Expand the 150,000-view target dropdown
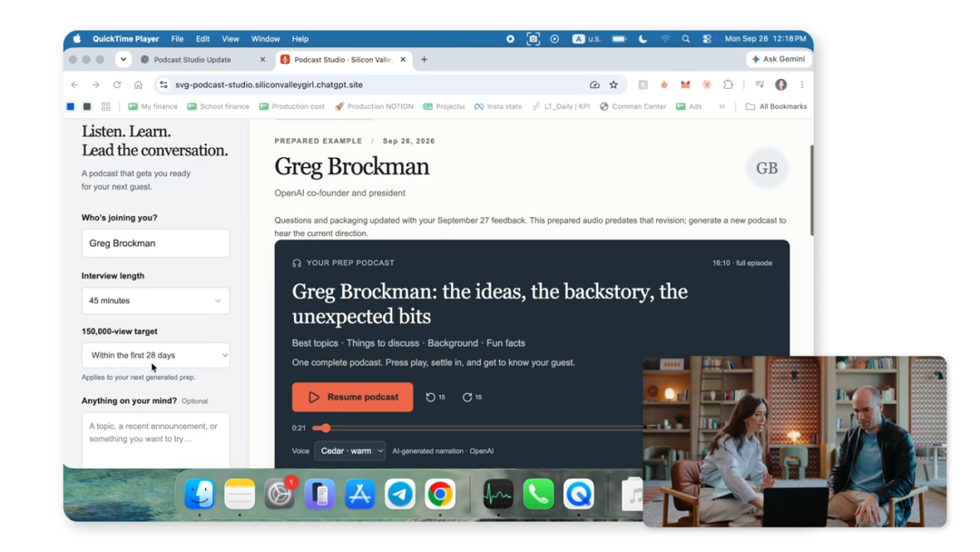 pos(156,355)
